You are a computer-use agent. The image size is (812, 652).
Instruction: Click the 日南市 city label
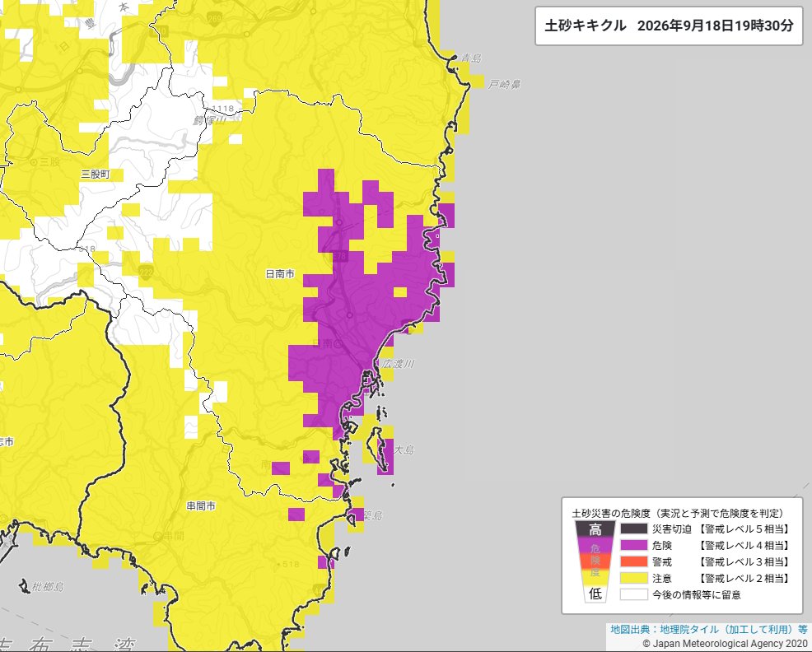coord(280,274)
